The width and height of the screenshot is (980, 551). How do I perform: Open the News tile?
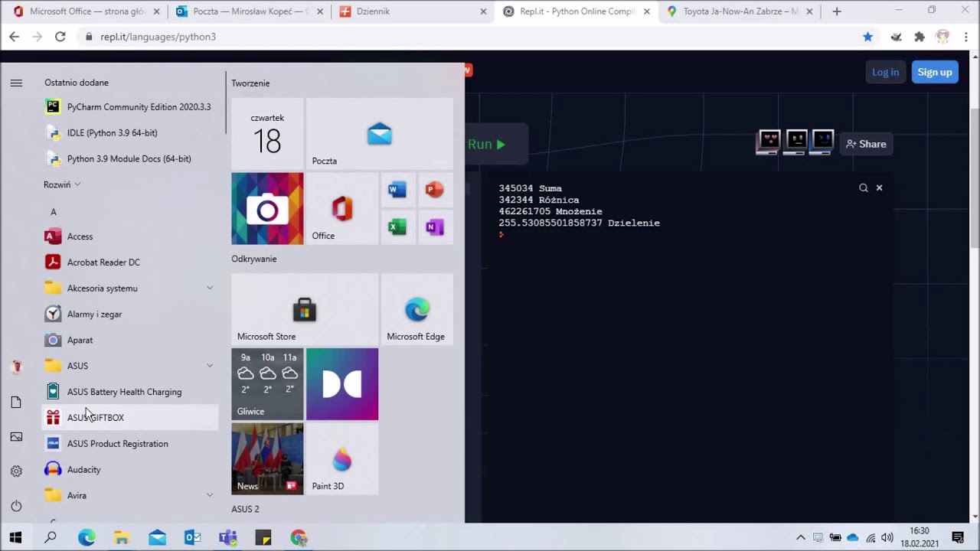[x=267, y=459]
